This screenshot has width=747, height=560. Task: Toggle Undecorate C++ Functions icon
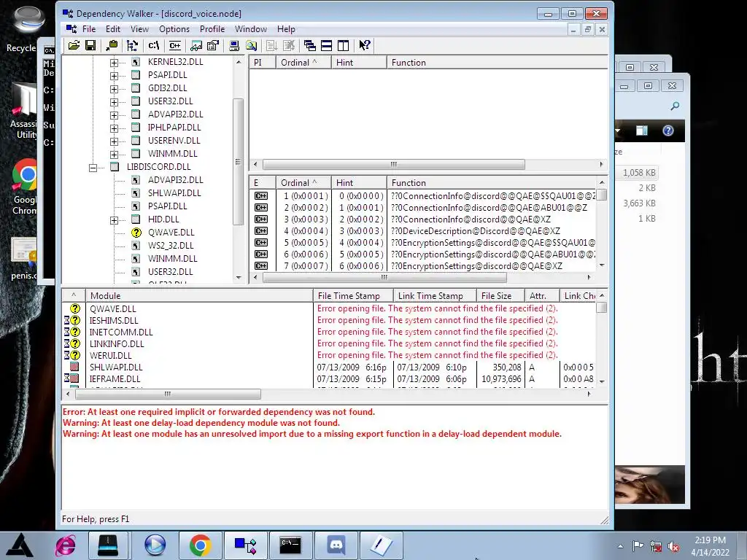pyautogui.click(x=175, y=45)
